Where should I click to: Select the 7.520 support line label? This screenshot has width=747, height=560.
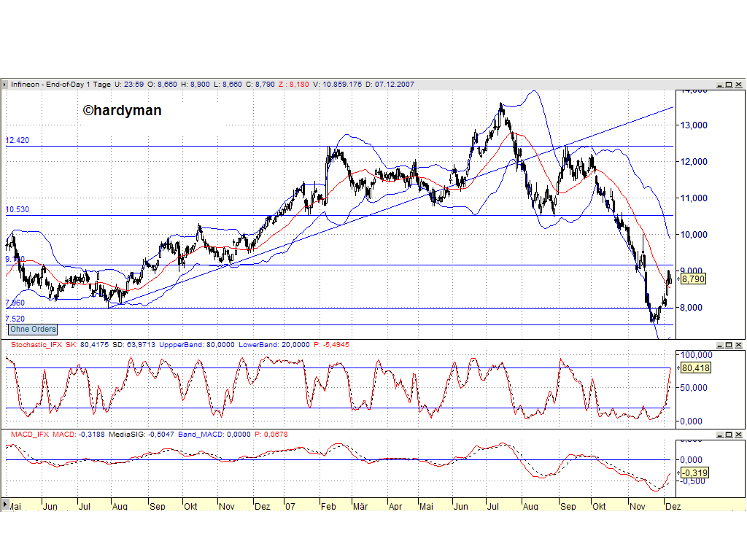(x=15, y=319)
